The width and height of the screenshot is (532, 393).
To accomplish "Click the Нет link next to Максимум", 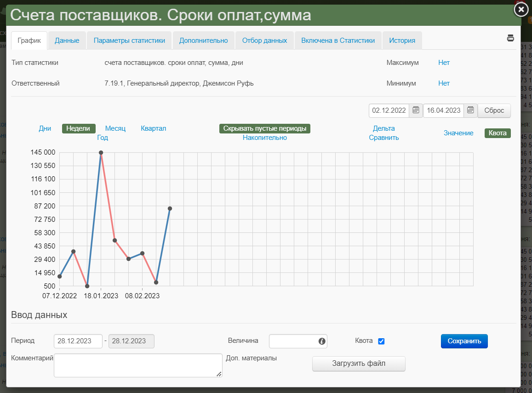I will [x=444, y=63].
